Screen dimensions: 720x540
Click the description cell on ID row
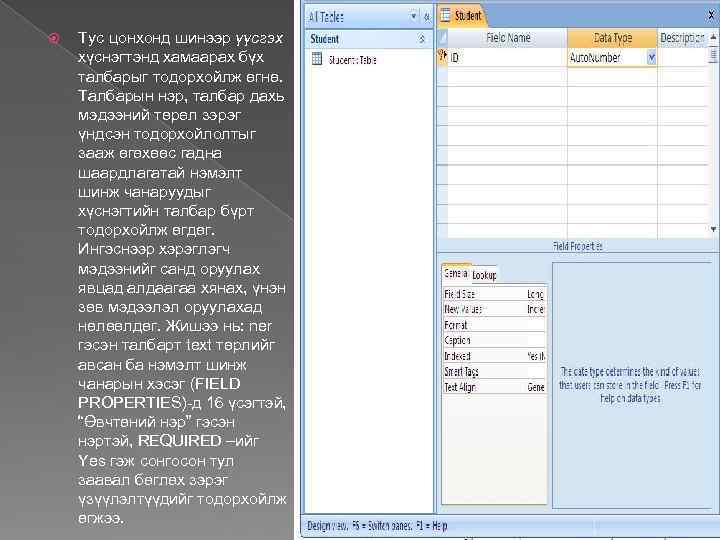point(682,58)
